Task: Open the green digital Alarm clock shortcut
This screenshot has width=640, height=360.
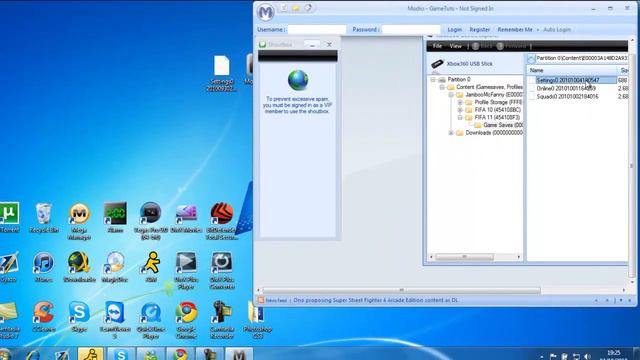Action: (x=115, y=218)
